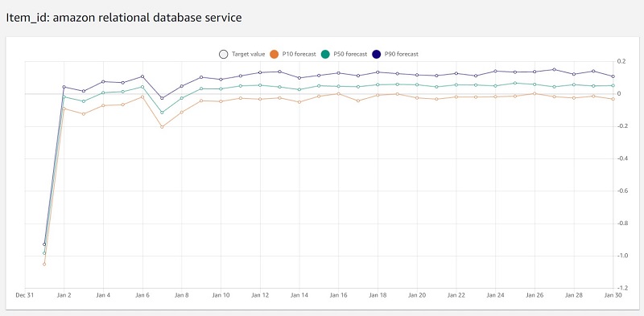Click the Jan 10 x-axis label
This screenshot has height=316, width=644.
(x=221, y=295)
